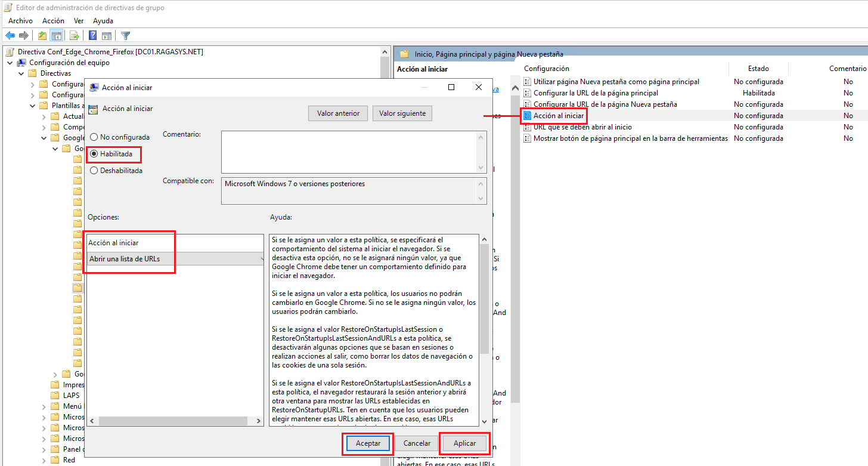The image size is (868, 466).
Task: Click the 'Aplicar' button
Action: pos(464,443)
